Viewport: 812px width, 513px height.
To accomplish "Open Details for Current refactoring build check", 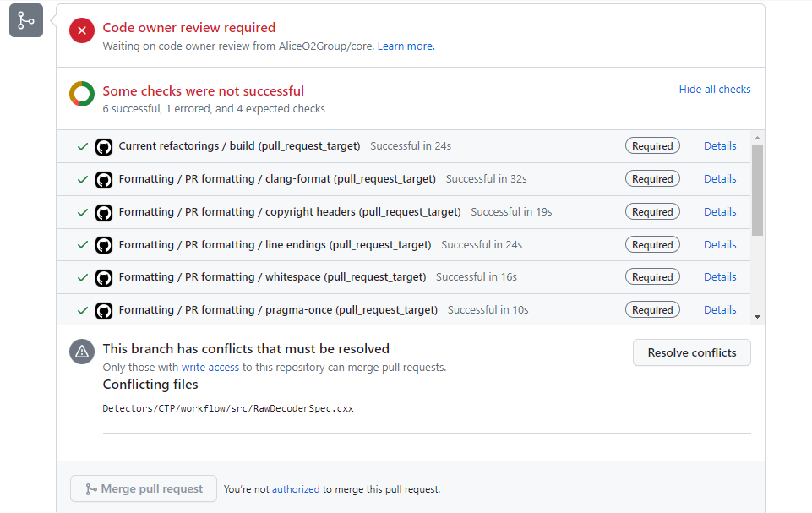I will pos(720,146).
